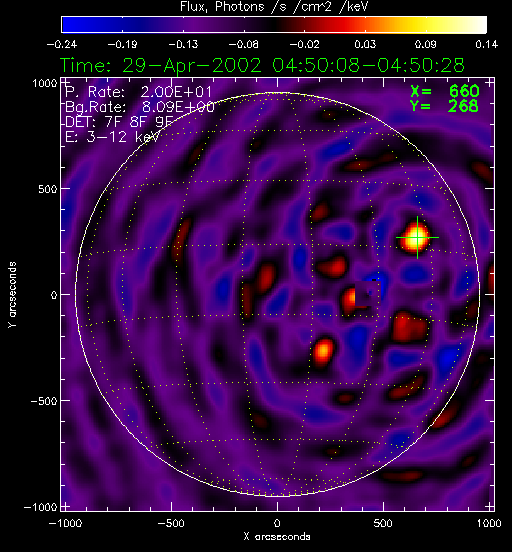
Task: Click the bright source below disk center
Action: click(x=323, y=351)
